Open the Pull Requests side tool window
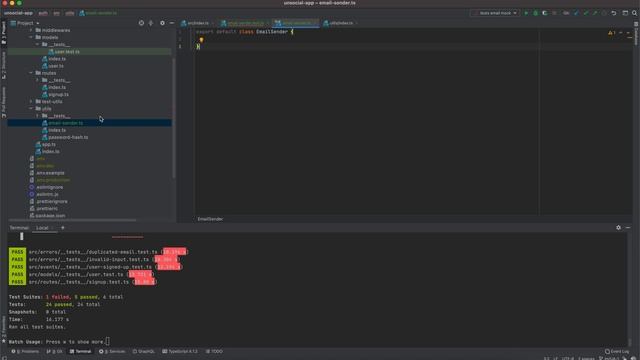Screen dimensions: 640x360 (x=4, y=102)
